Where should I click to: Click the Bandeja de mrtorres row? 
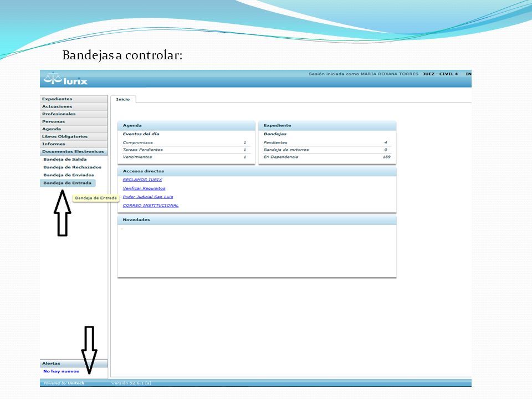coord(327,150)
